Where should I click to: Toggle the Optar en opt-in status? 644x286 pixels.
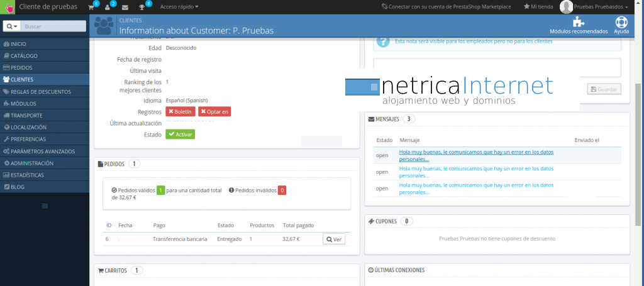214,111
